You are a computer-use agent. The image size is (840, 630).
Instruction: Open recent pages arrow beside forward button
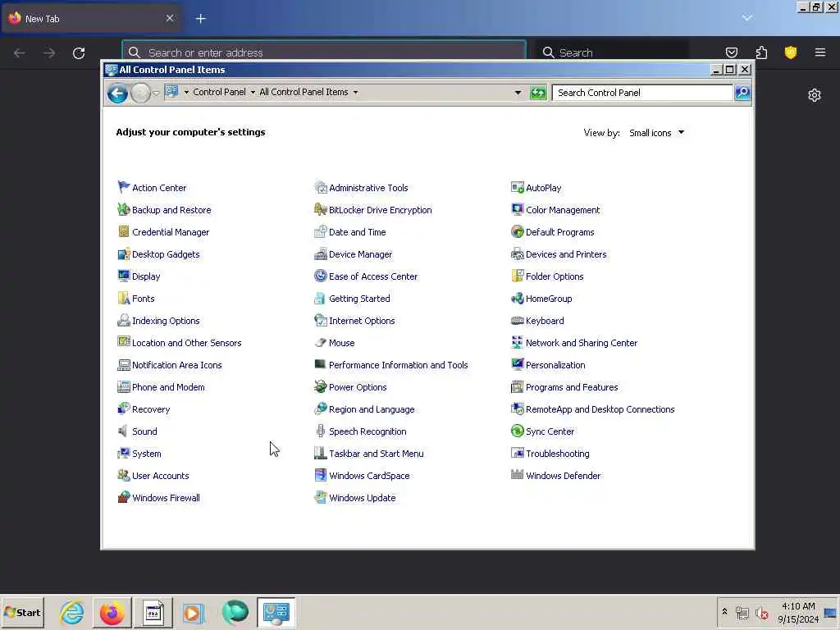[x=156, y=94]
